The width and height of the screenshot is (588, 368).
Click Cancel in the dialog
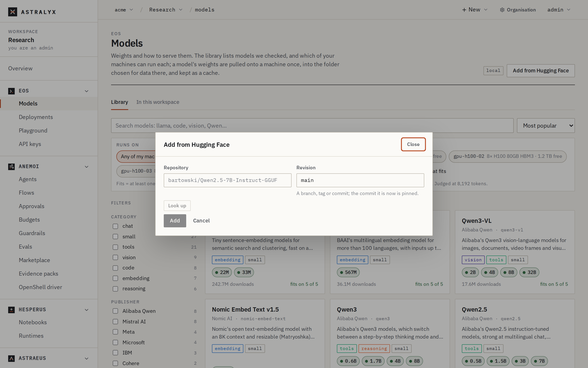(x=202, y=221)
